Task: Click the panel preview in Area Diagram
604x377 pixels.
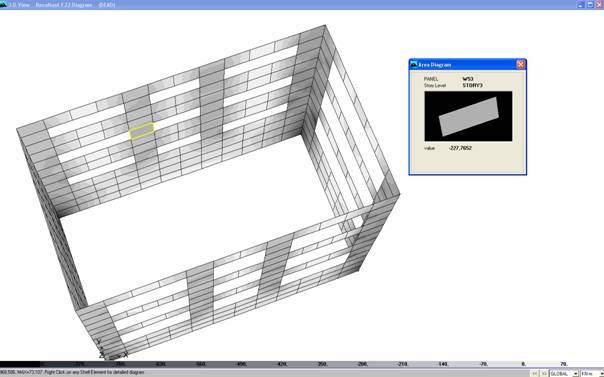Action: [x=468, y=116]
